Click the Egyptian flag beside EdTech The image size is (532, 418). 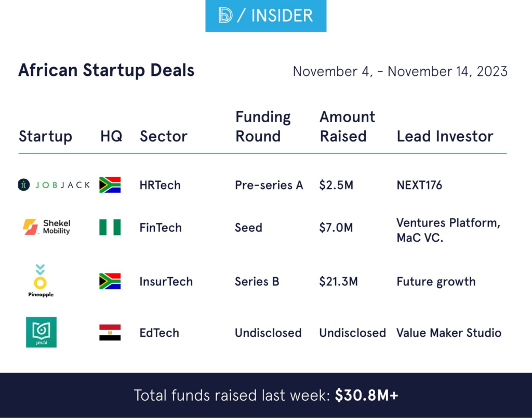tap(110, 333)
